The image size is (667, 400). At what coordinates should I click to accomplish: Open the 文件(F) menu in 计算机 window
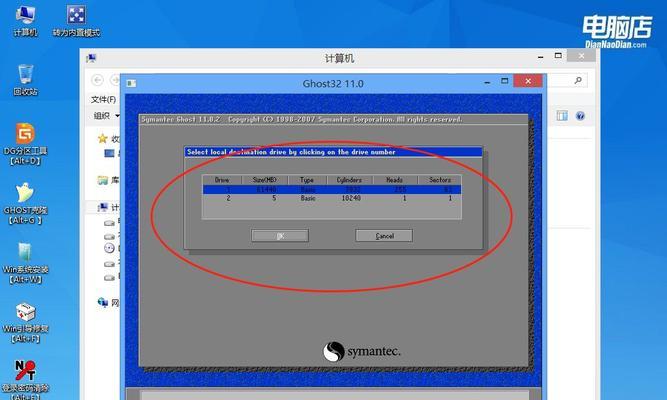103,100
